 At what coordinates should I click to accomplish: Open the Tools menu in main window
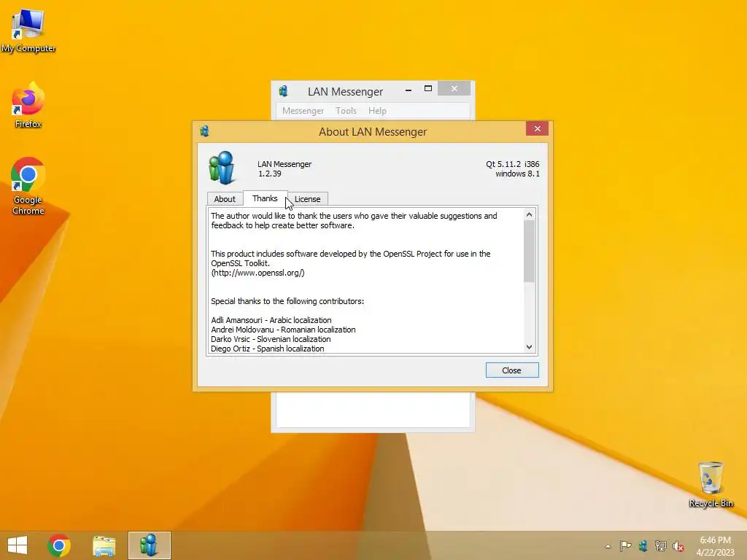coord(346,111)
